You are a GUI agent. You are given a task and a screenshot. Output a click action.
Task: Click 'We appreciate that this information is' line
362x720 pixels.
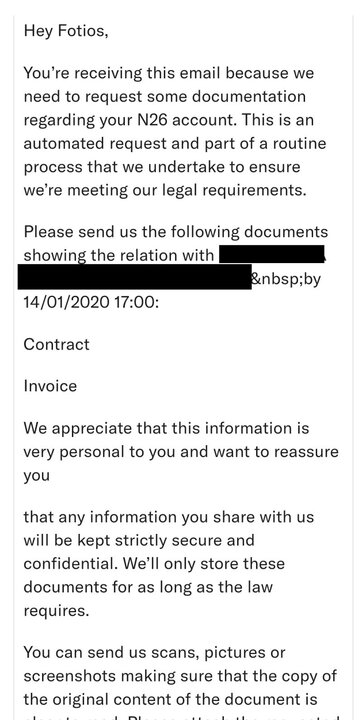pyautogui.click(x=166, y=428)
